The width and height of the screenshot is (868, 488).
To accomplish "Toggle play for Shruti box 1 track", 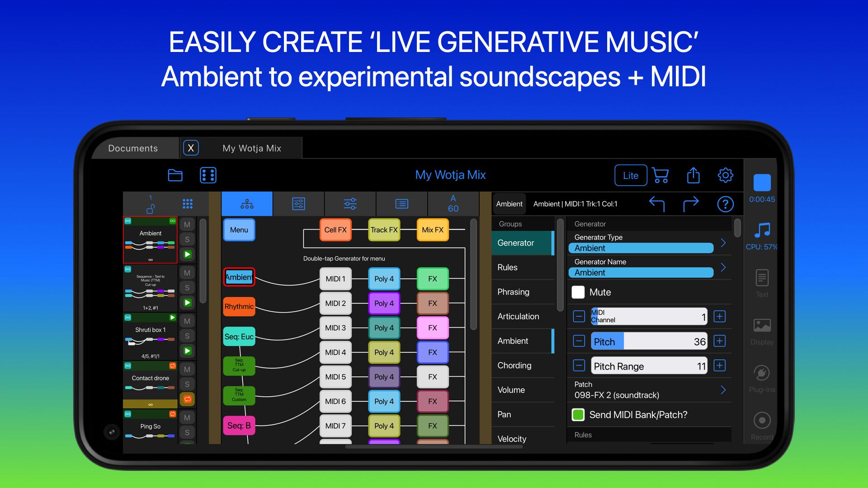I will tap(187, 351).
